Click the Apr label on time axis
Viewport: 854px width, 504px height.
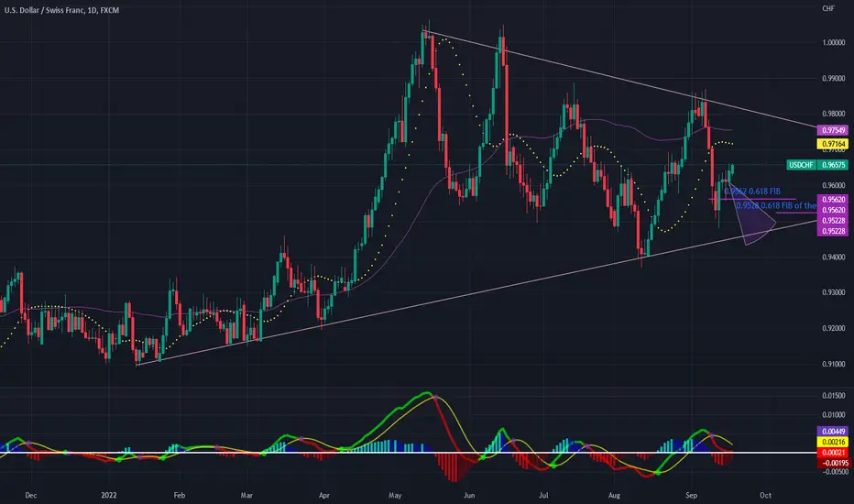point(324,495)
